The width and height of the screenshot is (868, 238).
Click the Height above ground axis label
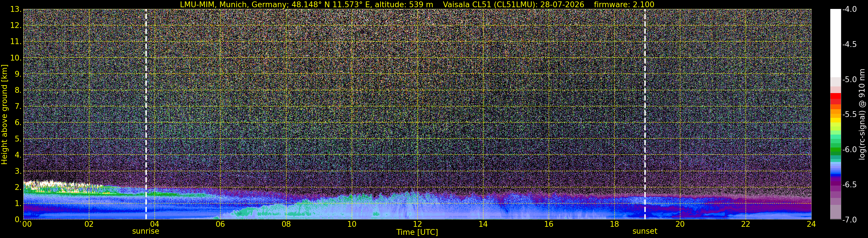tap(4, 114)
